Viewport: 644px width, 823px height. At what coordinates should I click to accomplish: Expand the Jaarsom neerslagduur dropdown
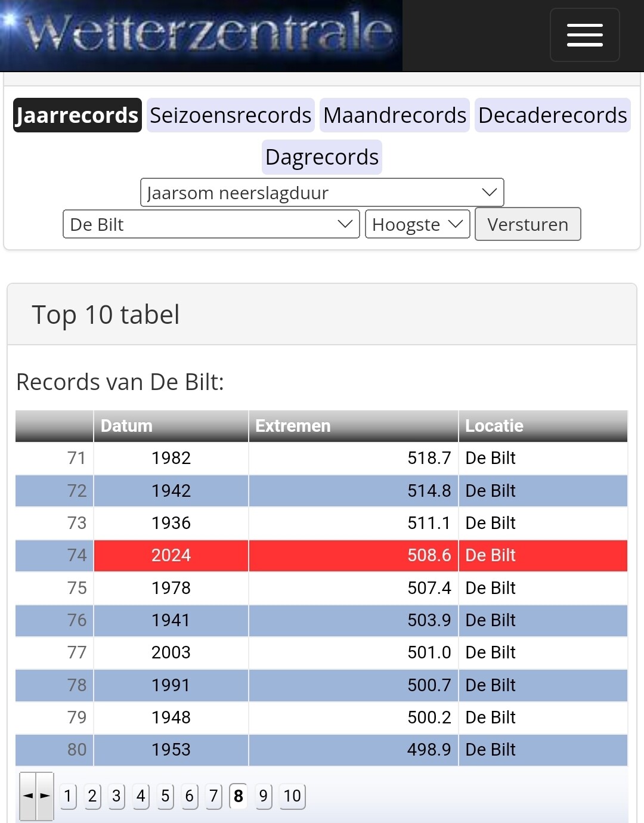coord(322,193)
